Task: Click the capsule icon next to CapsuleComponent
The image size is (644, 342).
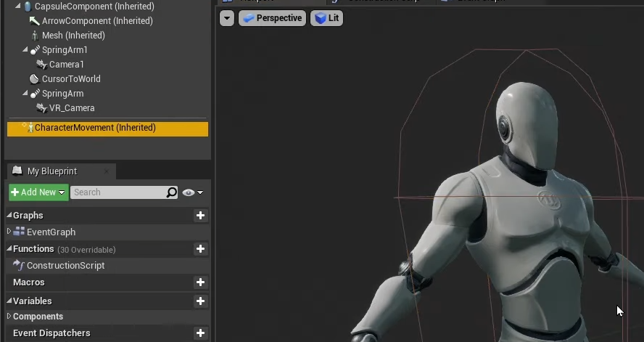Action: tap(28, 7)
